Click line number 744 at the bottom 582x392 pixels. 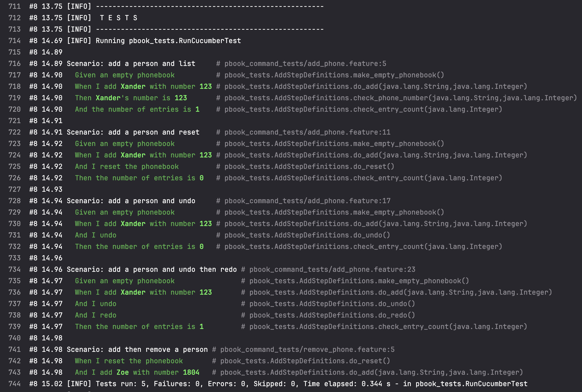click(14, 384)
